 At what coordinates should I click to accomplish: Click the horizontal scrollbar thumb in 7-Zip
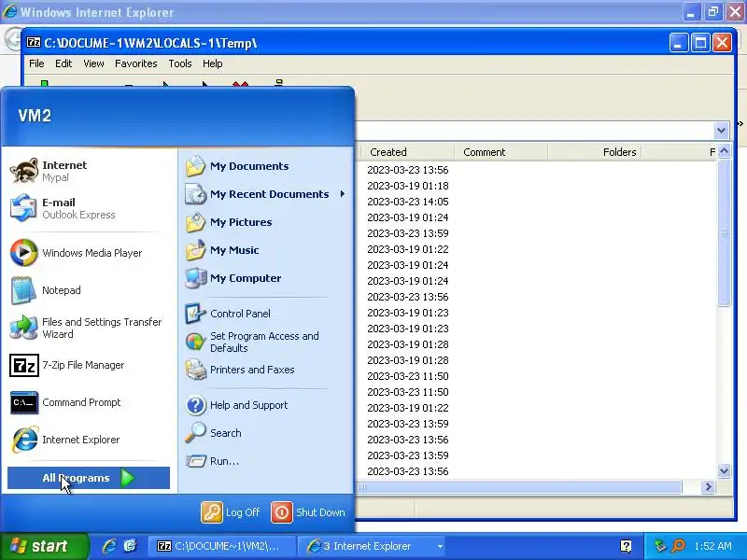pos(519,486)
